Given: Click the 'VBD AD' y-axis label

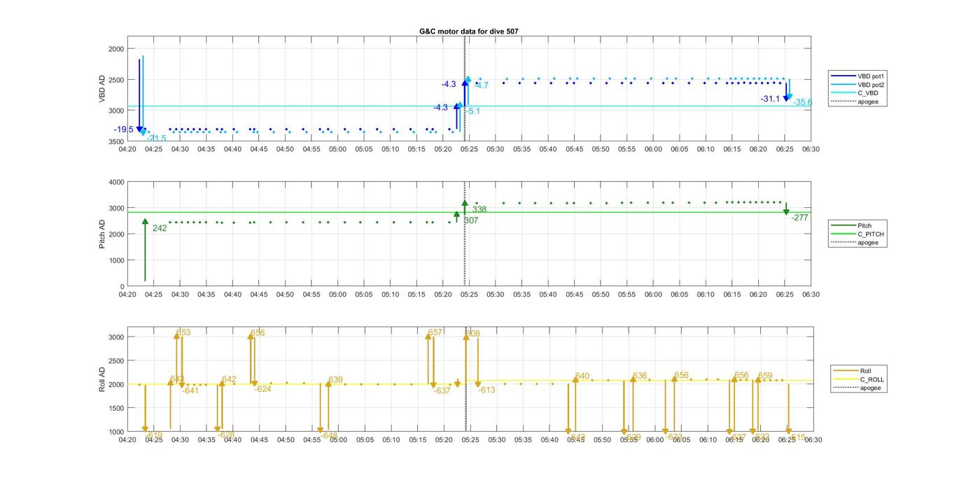Looking at the screenshot, I should (102, 89).
